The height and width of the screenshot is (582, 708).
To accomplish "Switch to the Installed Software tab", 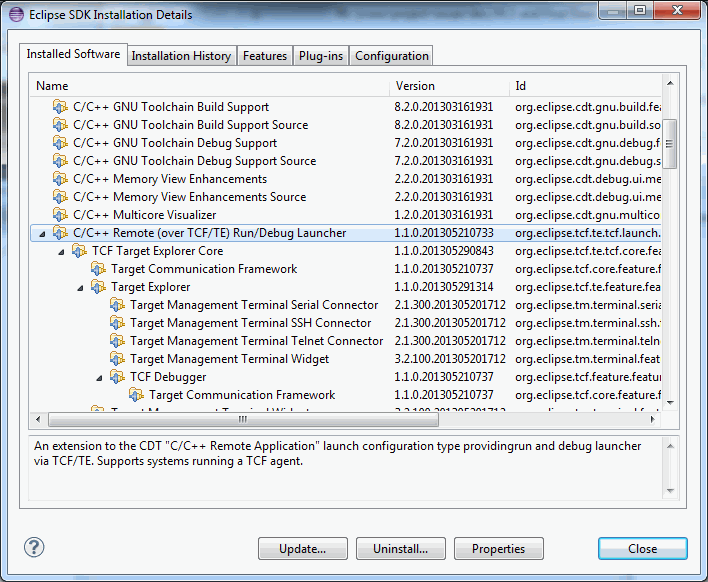I will [73, 54].
